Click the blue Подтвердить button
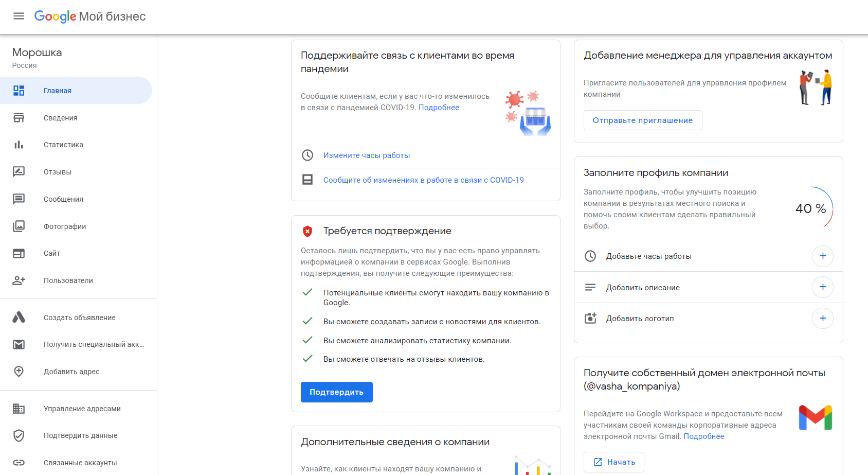The image size is (868, 475). [337, 392]
